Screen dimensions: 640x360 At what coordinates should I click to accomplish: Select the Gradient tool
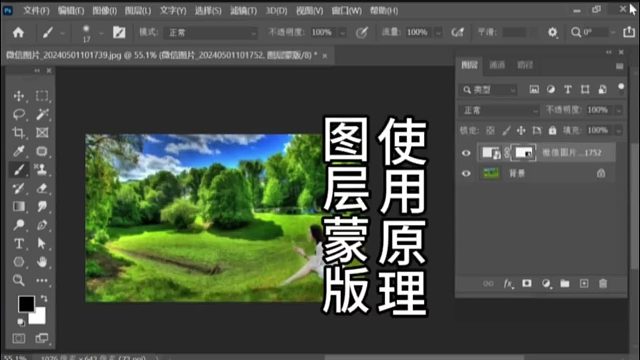coord(18,207)
